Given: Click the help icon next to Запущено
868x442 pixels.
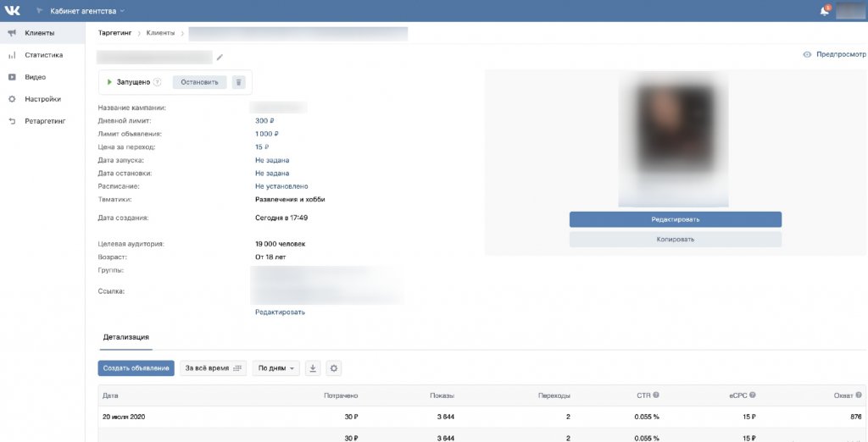Looking at the screenshot, I should pos(157,82).
